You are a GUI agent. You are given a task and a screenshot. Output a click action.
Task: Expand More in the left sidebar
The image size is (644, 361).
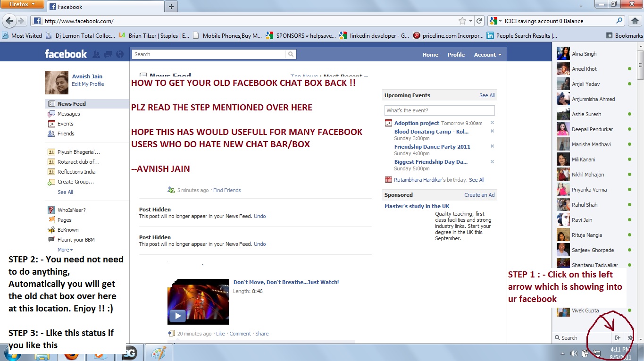point(65,250)
